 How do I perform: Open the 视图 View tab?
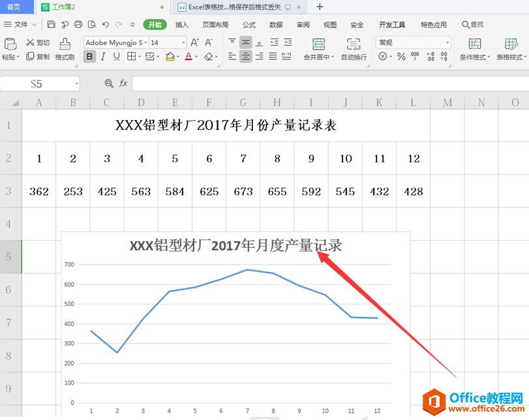[330, 25]
